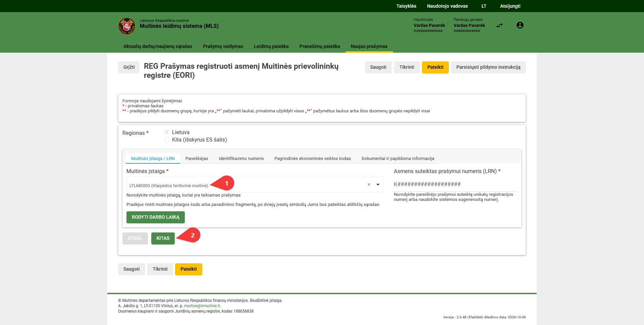Click Naudotojas Vardas Pavardė text
644x325 pixels.
pos(429,25)
